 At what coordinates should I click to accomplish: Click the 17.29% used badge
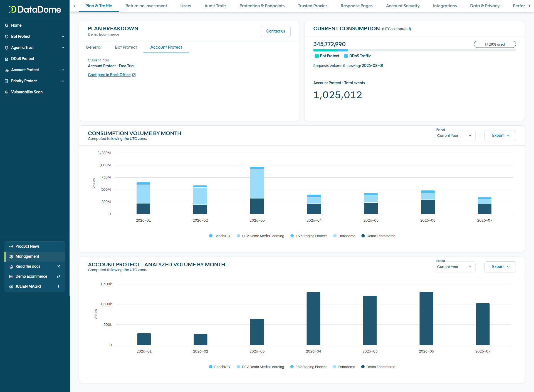pyautogui.click(x=495, y=44)
